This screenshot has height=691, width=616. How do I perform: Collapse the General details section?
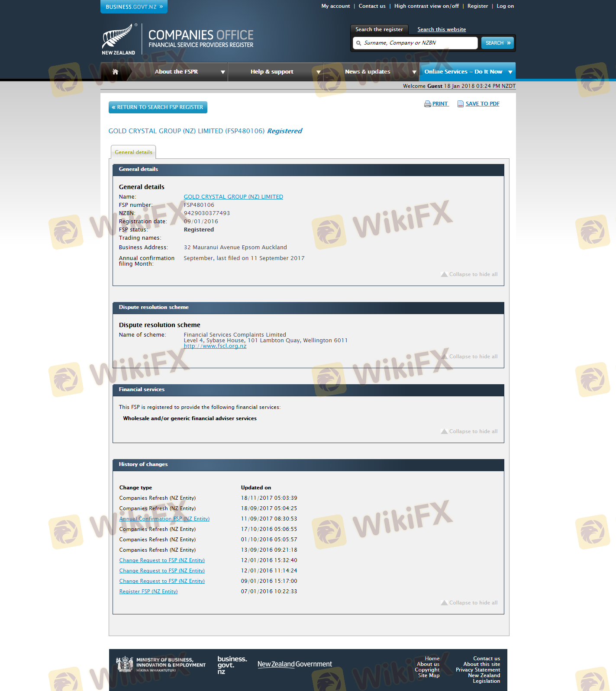click(x=469, y=274)
